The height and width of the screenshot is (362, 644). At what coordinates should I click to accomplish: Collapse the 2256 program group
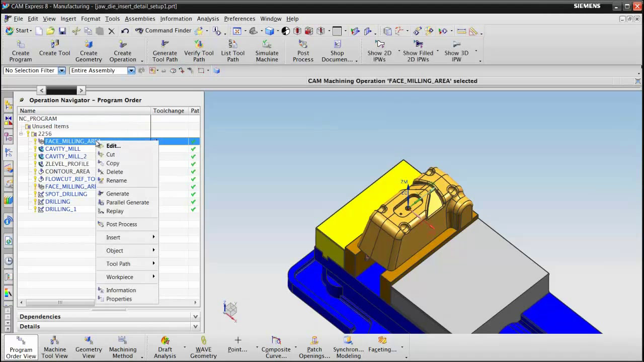click(21, 134)
